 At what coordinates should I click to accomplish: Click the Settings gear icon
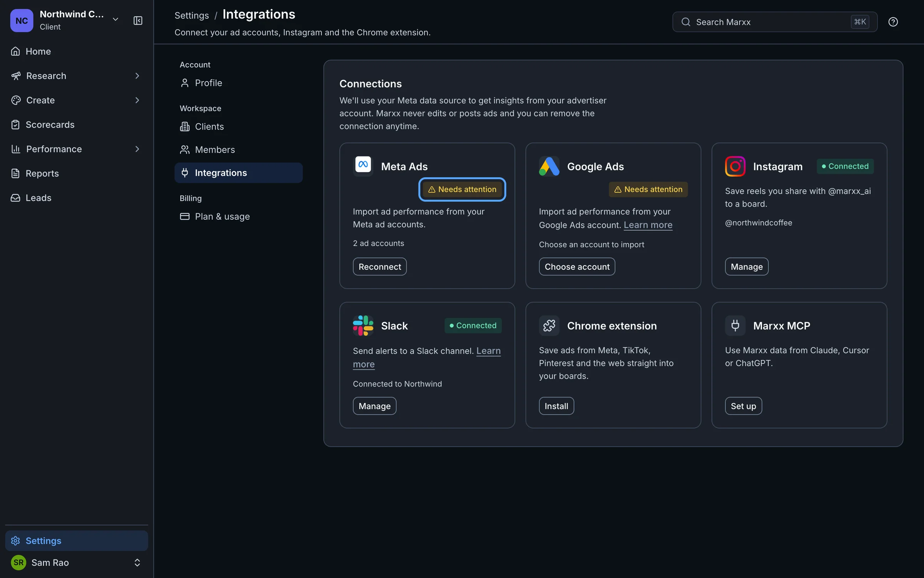tap(15, 541)
